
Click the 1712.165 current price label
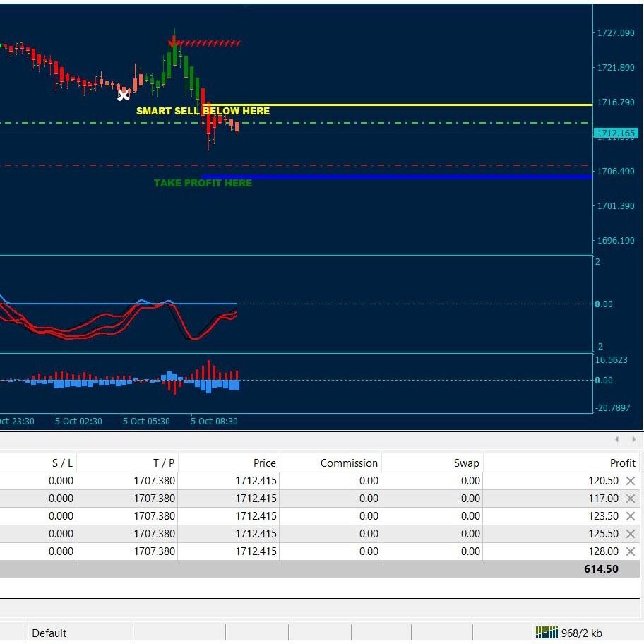point(616,133)
